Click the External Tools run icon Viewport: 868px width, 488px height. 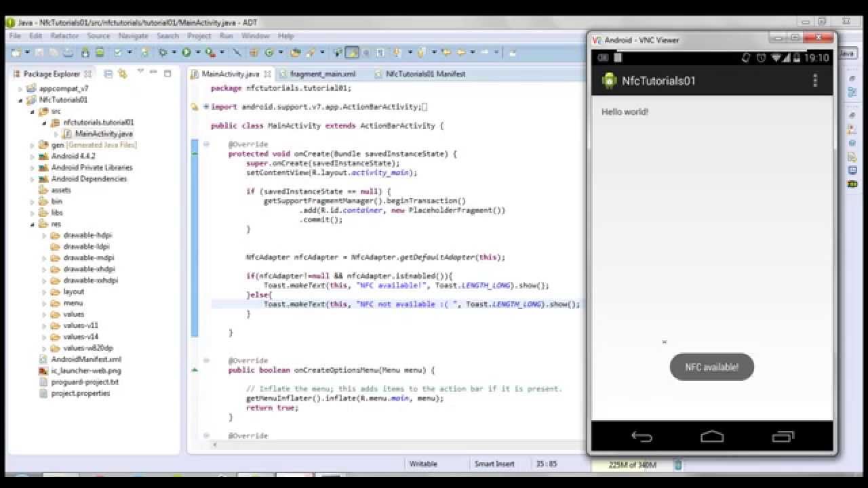210,52
